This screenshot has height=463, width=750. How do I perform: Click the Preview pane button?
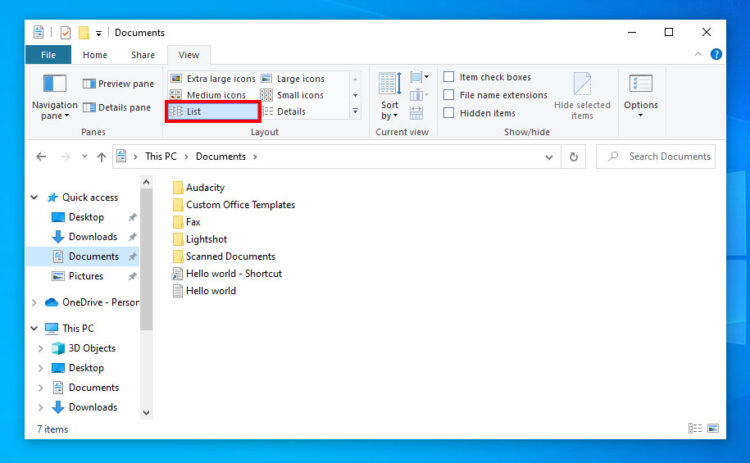(x=118, y=84)
